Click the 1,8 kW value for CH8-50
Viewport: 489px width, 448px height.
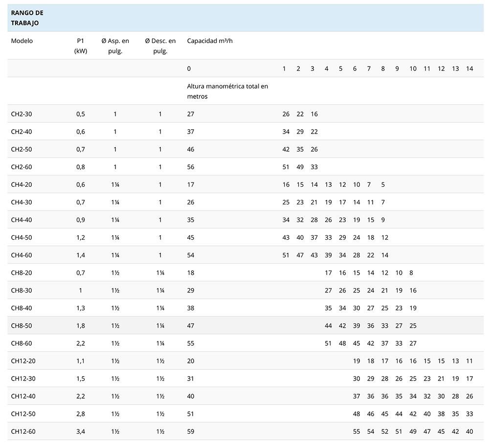pos(81,325)
